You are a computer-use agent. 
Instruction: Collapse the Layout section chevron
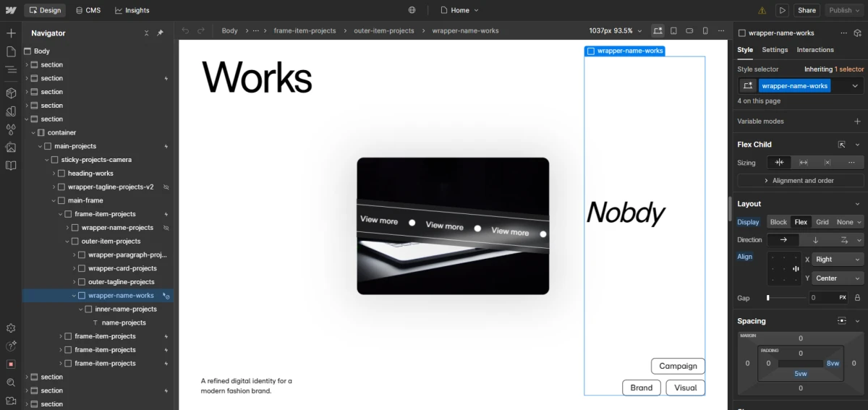(x=858, y=204)
